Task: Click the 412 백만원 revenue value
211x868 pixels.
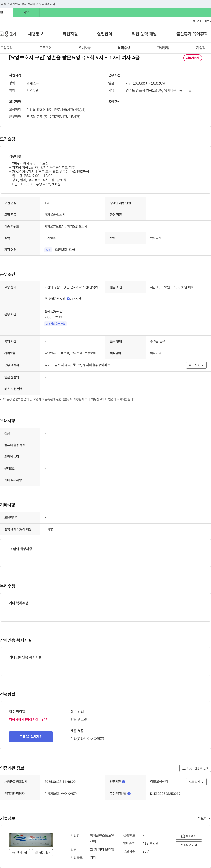Action: (150, 844)
